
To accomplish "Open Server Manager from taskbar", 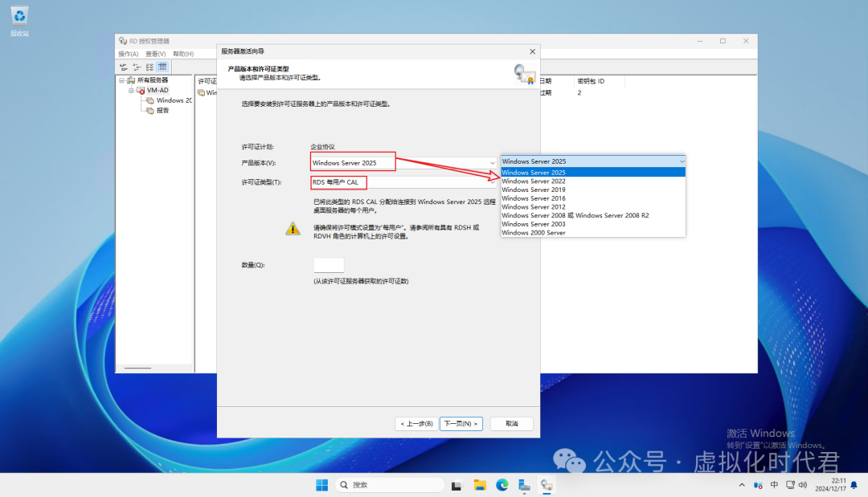I will tap(524, 485).
